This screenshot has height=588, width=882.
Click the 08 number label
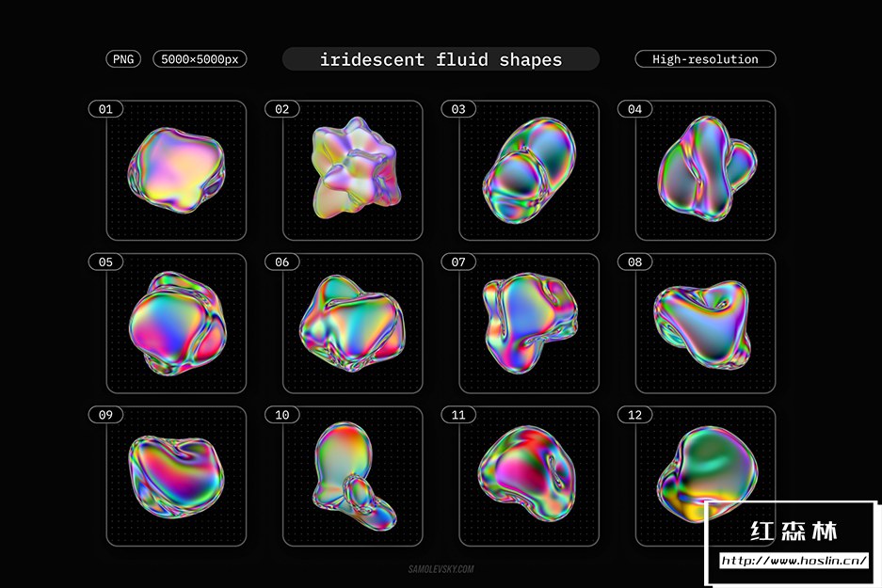[x=635, y=262]
